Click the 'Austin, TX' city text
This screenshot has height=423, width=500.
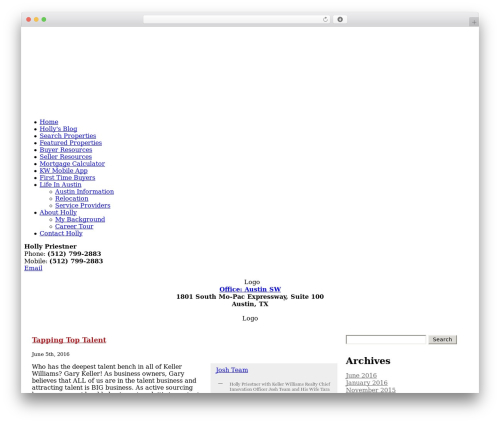[250, 304]
